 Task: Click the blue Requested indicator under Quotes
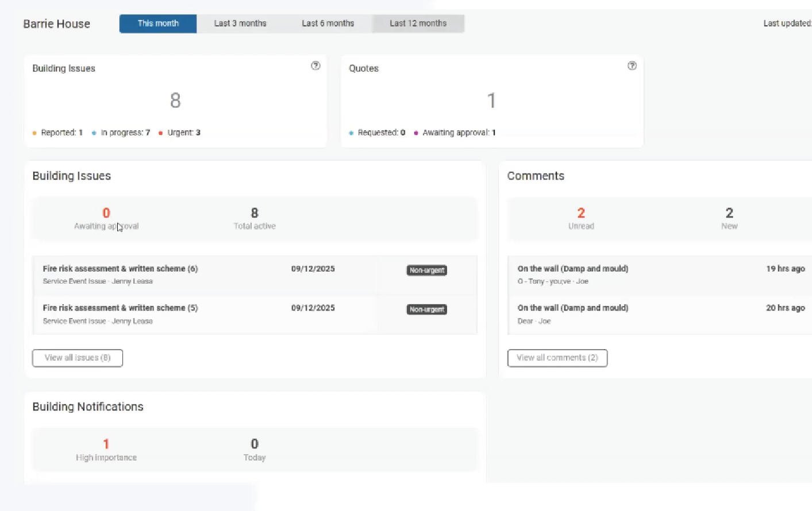(352, 132)
